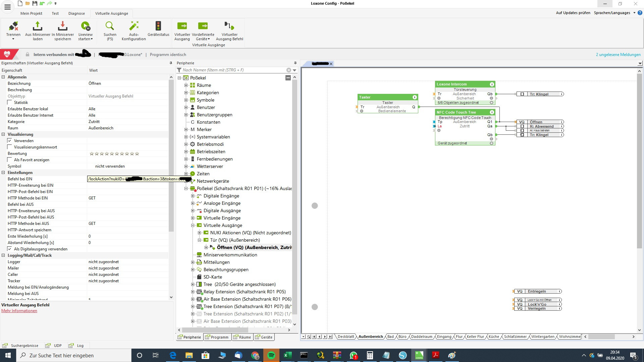Enable the Als Favorit anzeigen checkbox
This screenshot has width=644, height=362.
(x=10, y=160)
